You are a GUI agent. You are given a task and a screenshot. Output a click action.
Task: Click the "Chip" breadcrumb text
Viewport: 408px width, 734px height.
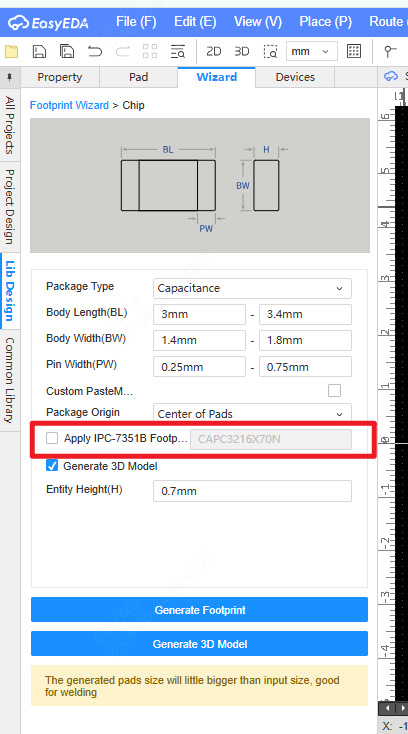(133, 105)
